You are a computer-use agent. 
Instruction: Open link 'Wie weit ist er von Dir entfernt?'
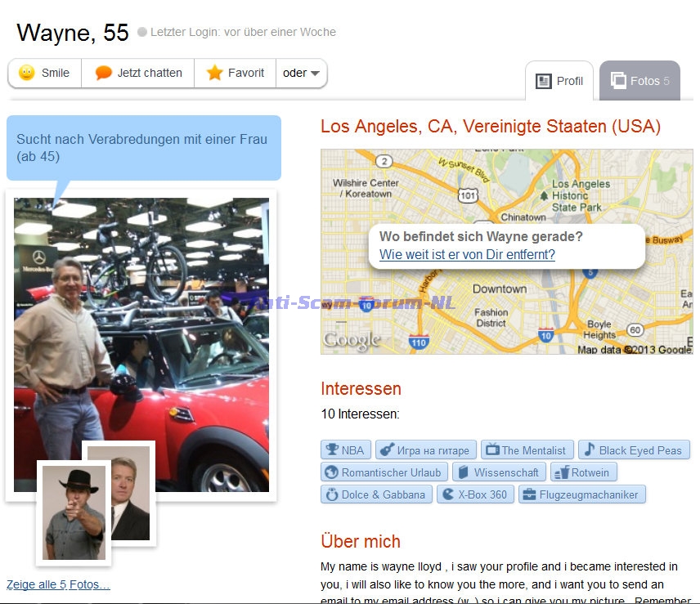pyautogui.click(x=467, y=255)
